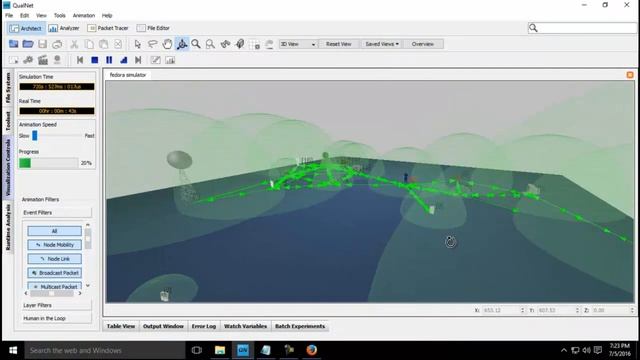The width and height of the screenshot is (640, 360).
Task: Select the Pan hand tool
Action: tap(167, 44)
